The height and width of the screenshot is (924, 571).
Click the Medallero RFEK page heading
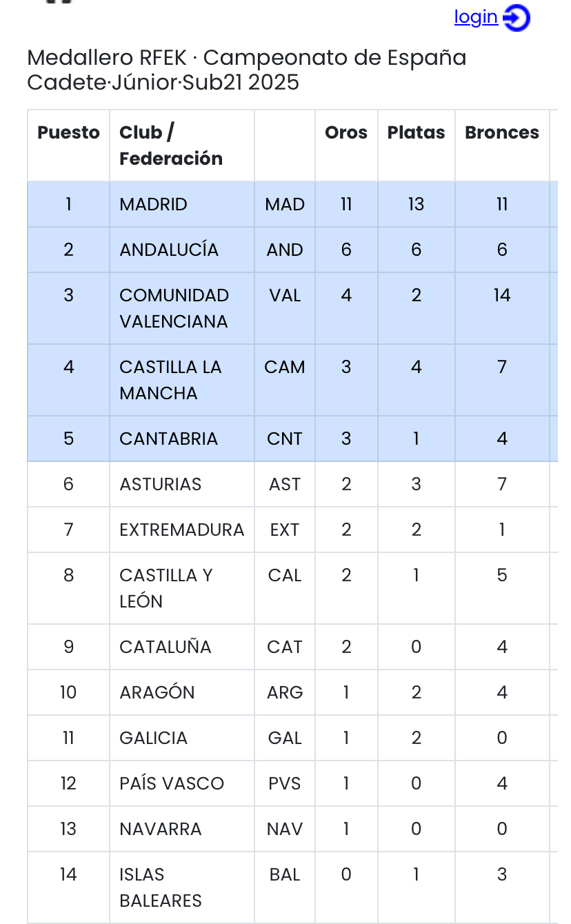(246, 70)
